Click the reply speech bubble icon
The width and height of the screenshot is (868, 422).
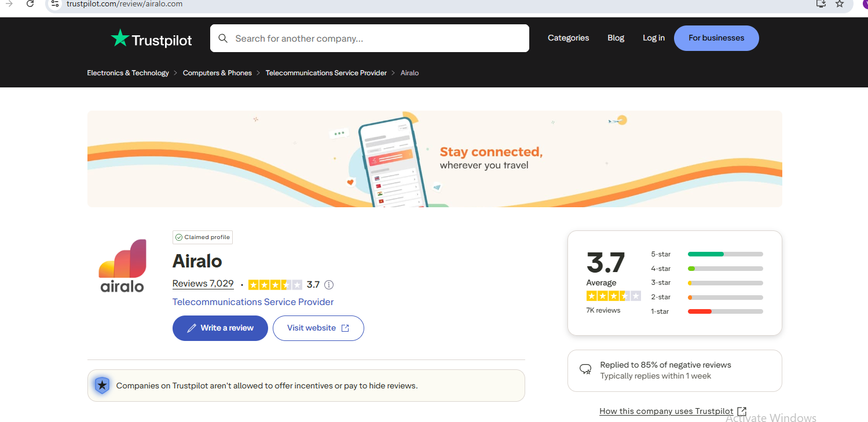click(x=585, y=370)
